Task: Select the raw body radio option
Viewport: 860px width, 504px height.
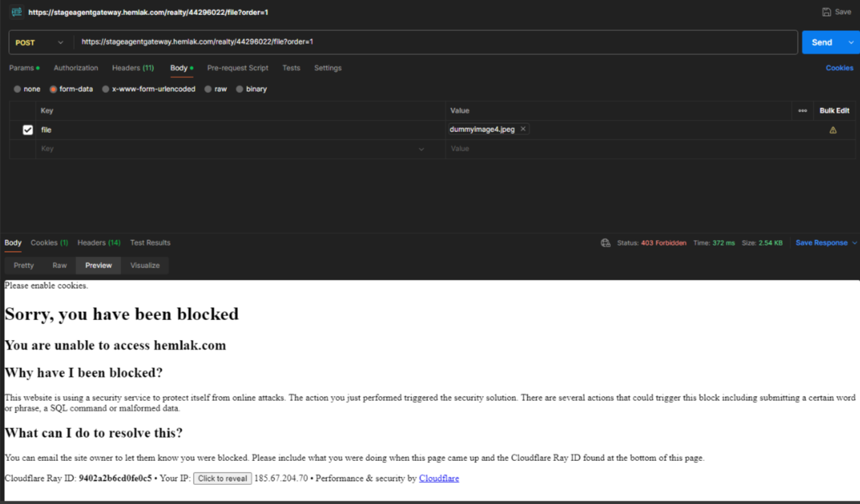Action: [208, 90]
